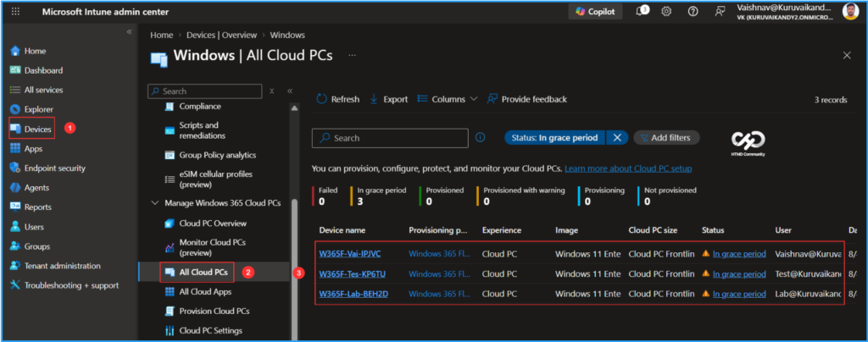Click the Users person icon
The image size is (868, 342).
point(15,227)
